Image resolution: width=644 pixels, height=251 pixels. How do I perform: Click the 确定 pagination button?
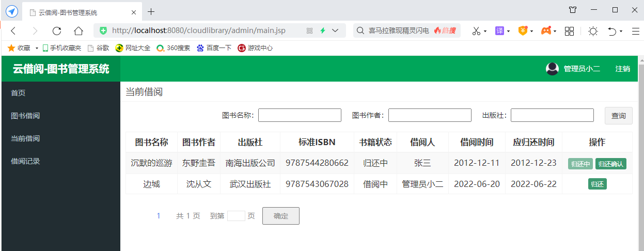281,216
